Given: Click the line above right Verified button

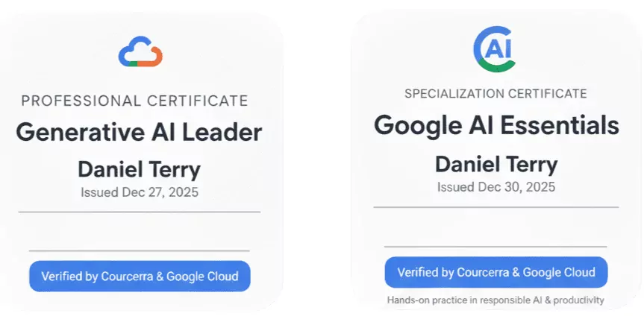Looking at the screenshot, I should 495,247.
